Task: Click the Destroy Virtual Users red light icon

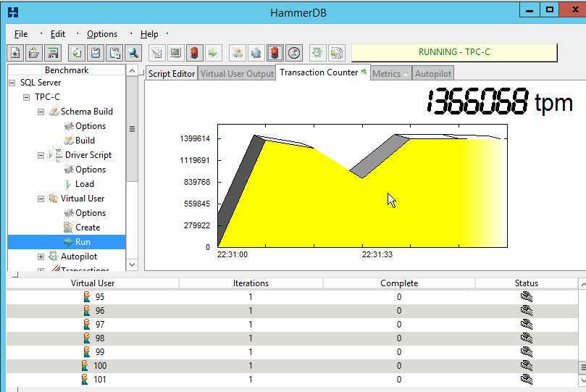Action: 194,53
